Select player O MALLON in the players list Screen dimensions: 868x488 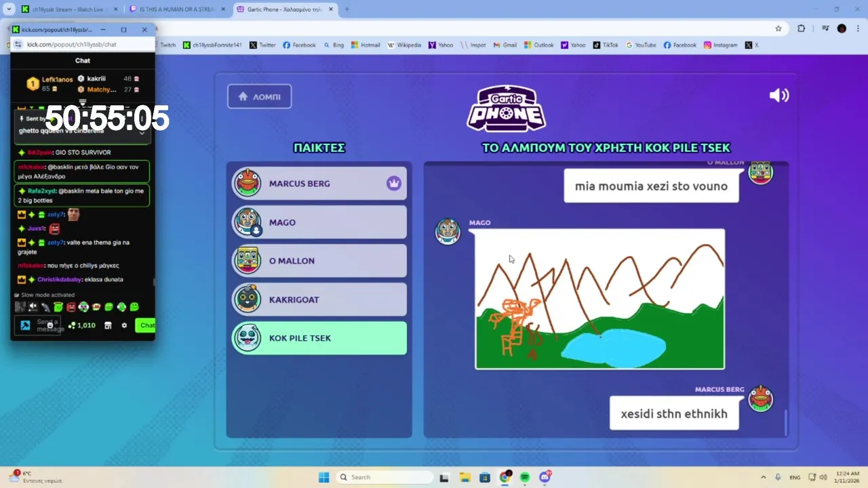point(319,261)
